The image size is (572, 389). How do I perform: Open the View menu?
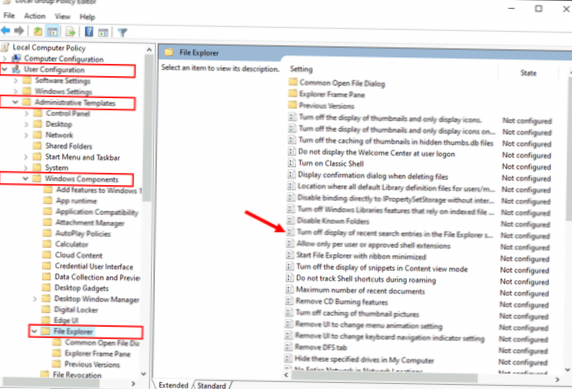tap(62, 16)
